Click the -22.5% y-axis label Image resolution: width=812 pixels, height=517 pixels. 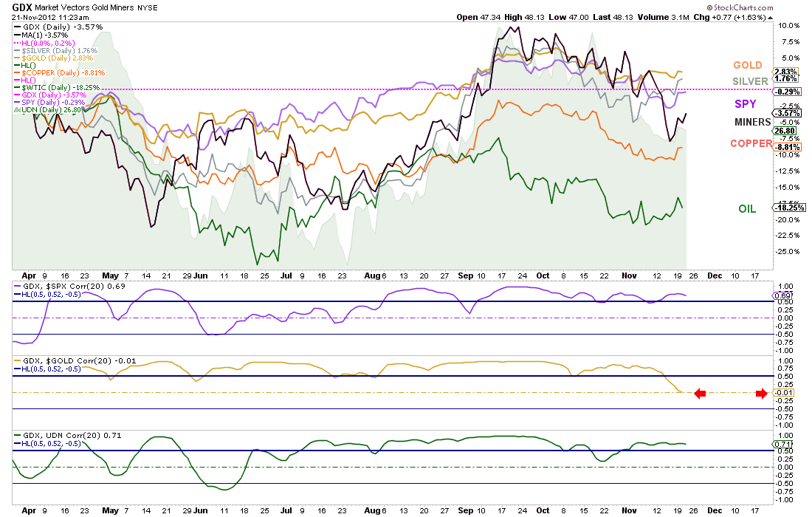788,235
